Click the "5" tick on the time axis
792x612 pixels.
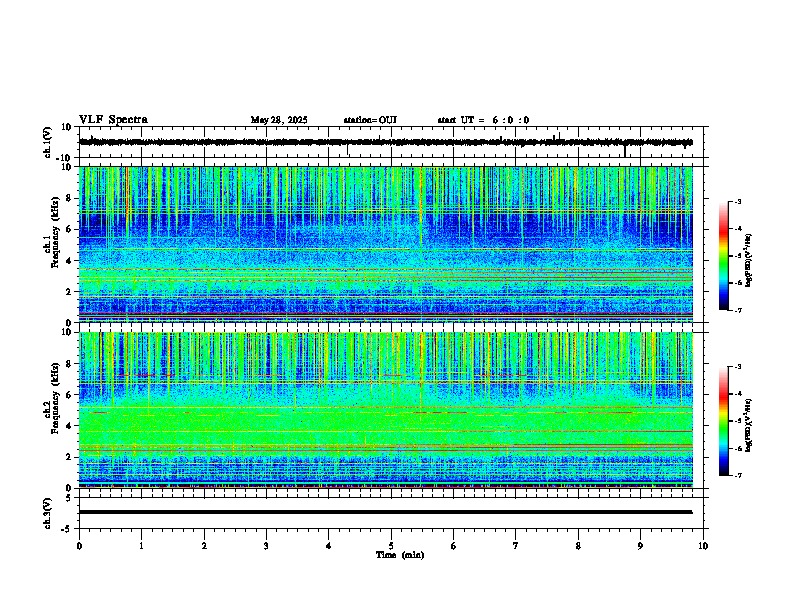(391, 546)
